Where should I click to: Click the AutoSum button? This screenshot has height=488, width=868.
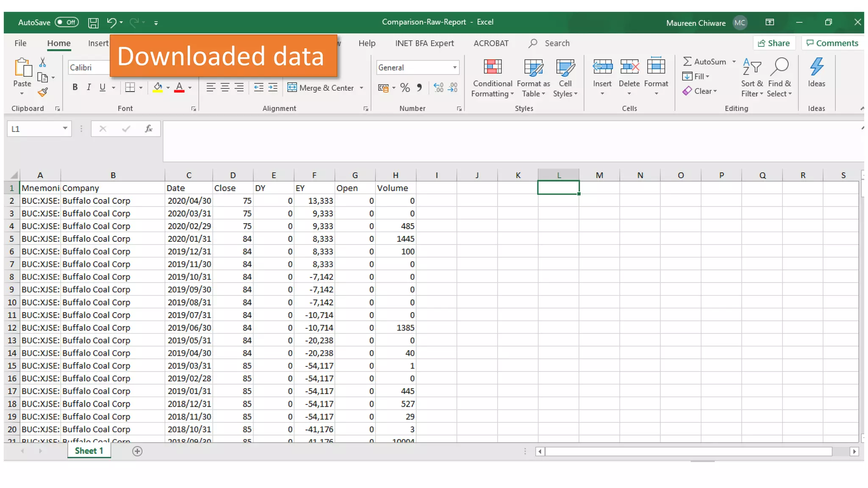click(x=704, y=62)
